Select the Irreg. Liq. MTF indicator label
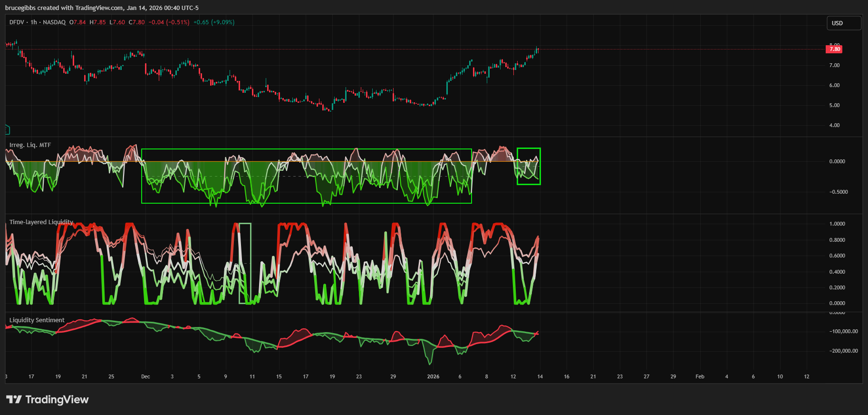Viewport: 868px width, 415px height. tap(30, 145)
